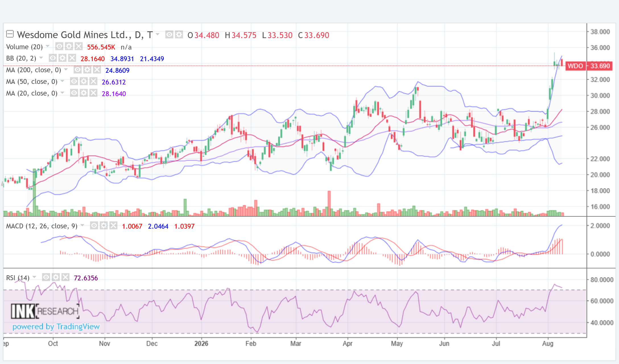This screenshot has width=619, height=364.
Task: Click the BB upper band value 34.8931
Action: [122, 59]
